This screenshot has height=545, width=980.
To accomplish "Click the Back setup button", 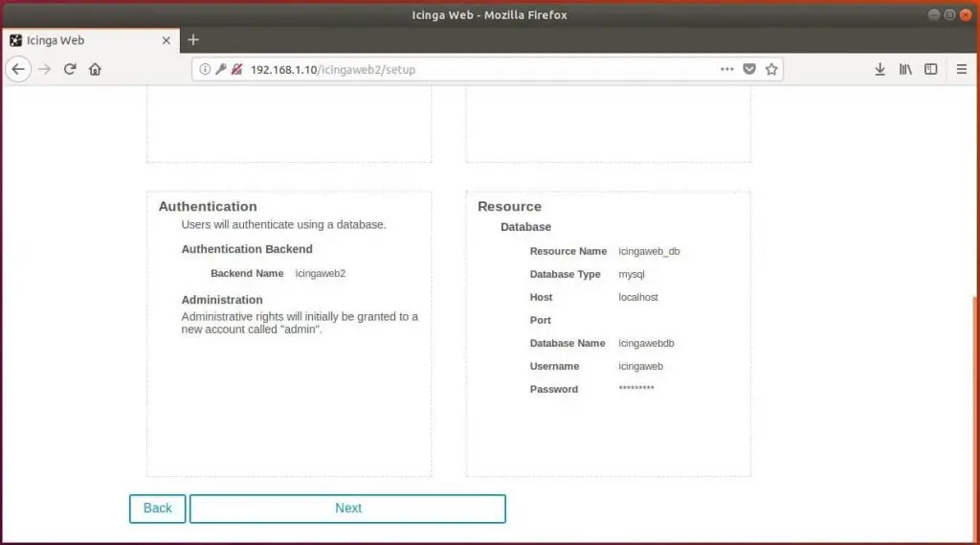I will pyautogui.click(x=158, y=509).
